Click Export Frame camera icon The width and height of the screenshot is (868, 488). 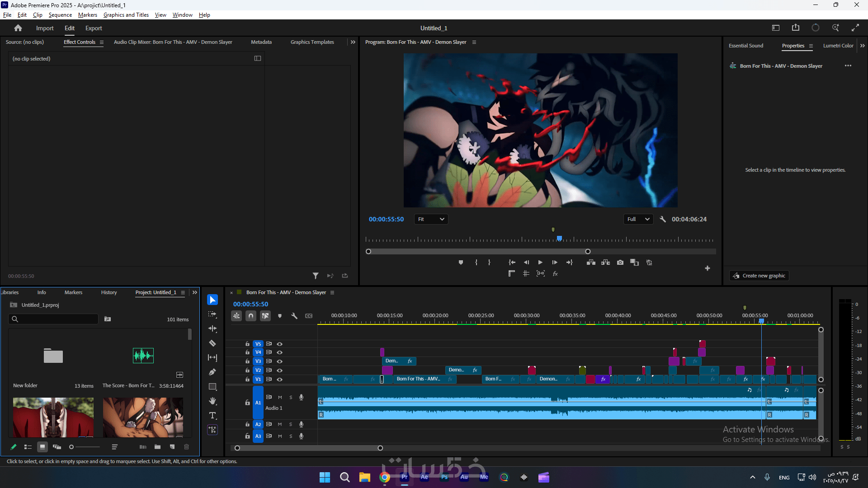(620, 263)
